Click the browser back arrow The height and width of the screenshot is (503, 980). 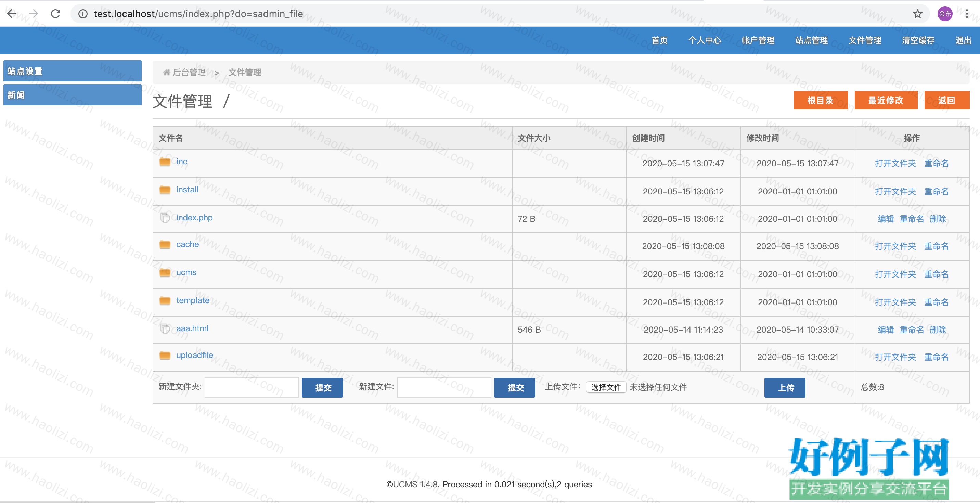(12, 14)
